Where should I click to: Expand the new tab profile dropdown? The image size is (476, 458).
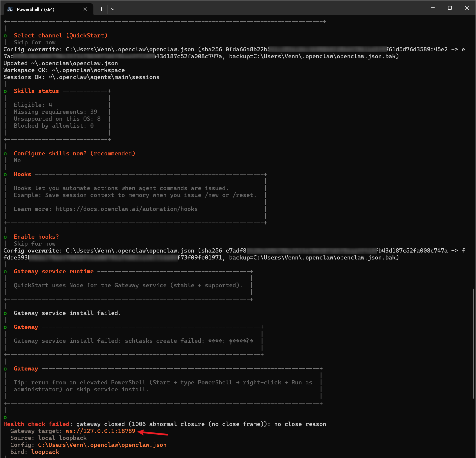point(113,9)
